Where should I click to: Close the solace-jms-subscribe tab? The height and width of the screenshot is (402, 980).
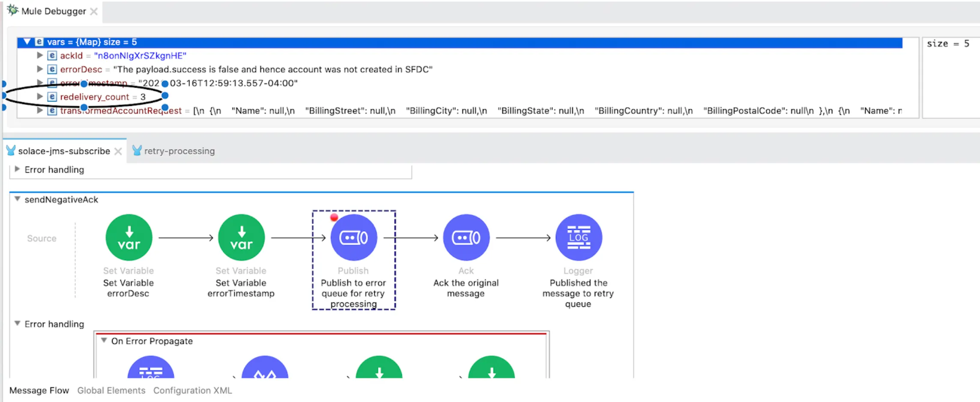click(118, 151)
